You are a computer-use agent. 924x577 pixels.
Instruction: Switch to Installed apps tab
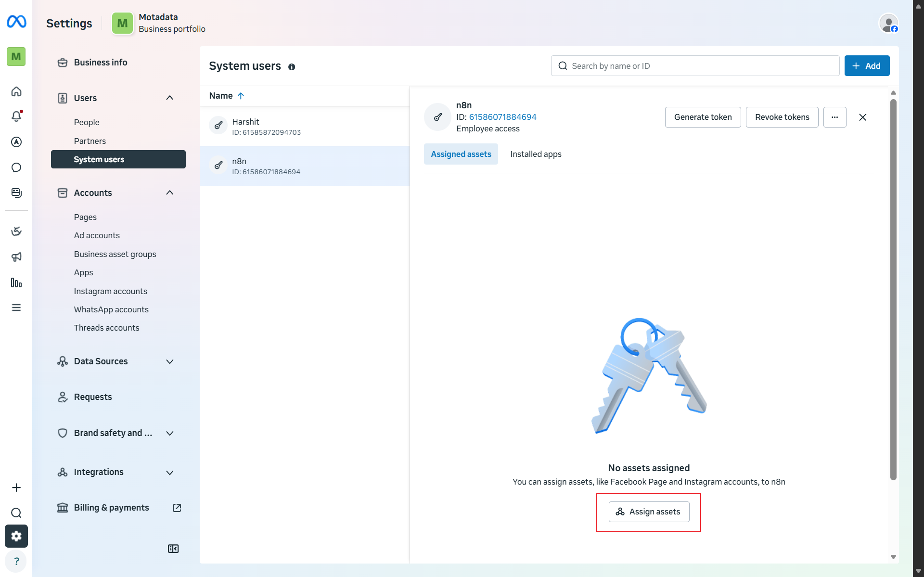(x=536, y=154)
